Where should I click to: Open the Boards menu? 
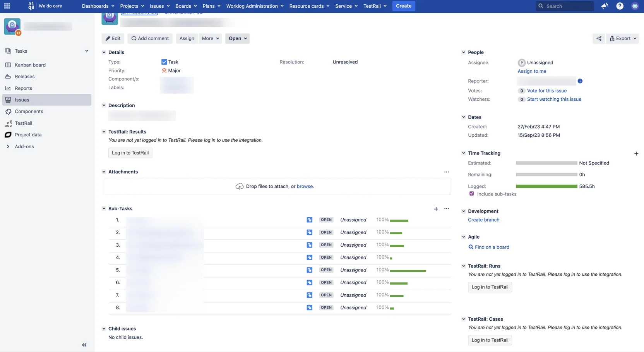(x=186, y=6)
